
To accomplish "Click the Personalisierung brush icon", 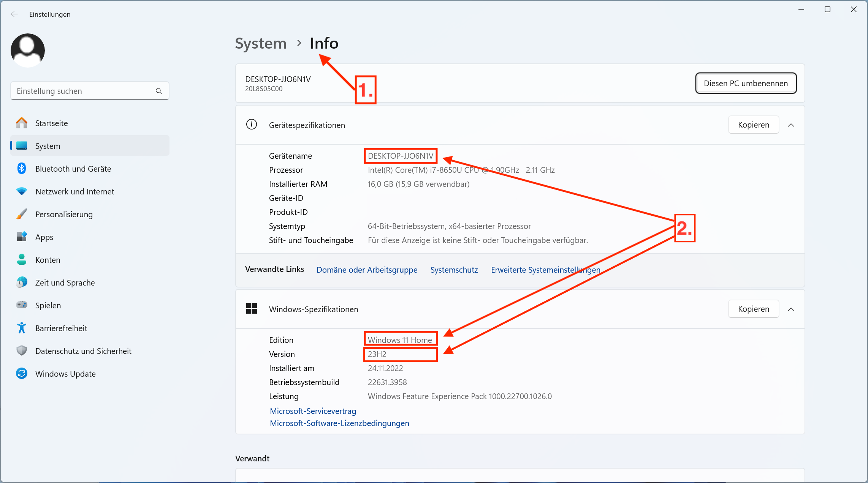I will pyautogui.click(x=22, y=214).
